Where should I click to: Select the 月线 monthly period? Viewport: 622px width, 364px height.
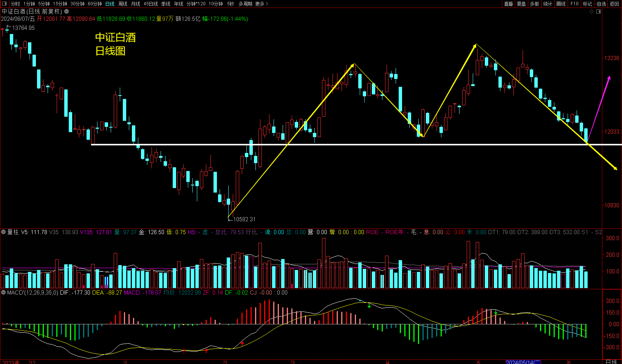pyautogui.click(x=135, y=4)
